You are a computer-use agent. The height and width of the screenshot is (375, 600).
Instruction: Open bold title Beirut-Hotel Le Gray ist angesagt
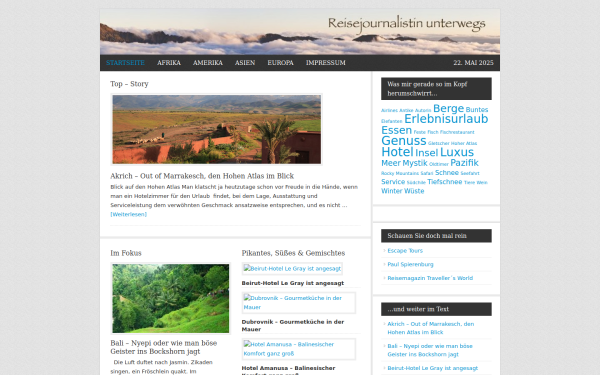(293, 283)
